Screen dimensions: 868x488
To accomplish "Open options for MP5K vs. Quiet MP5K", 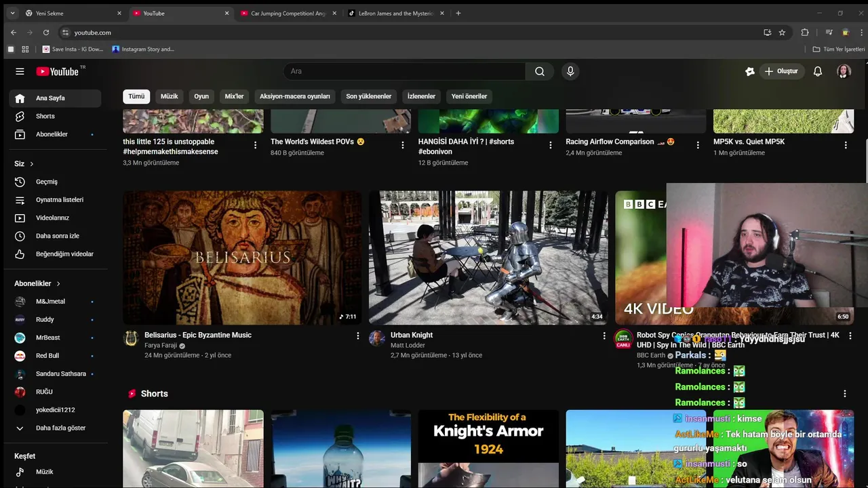I will tap(846, 145).
